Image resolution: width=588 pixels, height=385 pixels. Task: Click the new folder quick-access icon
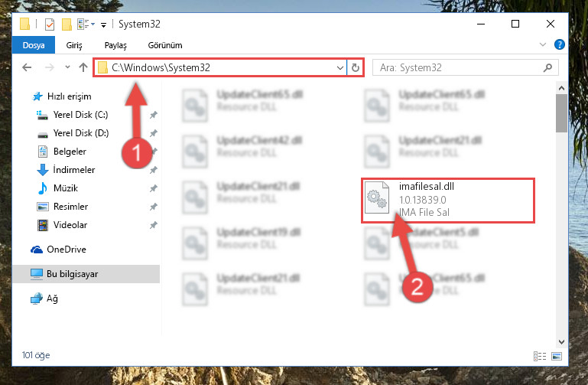click(67, 24)
